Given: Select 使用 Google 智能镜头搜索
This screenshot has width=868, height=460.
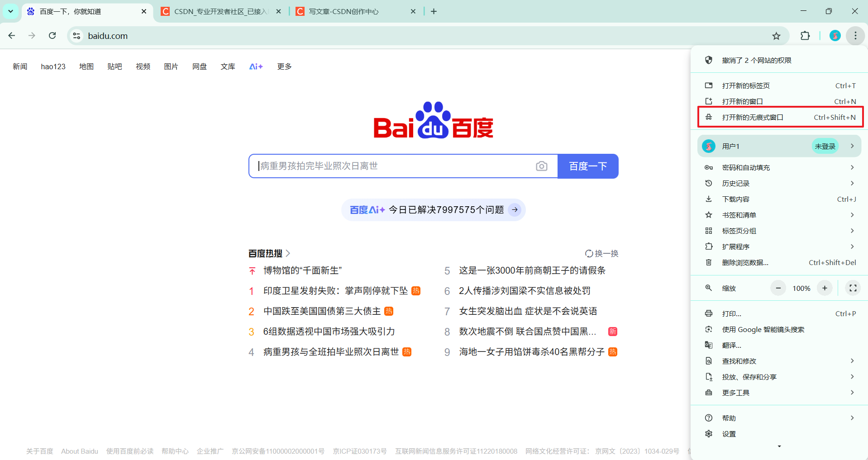Looking at the screenshot, I should (778, 329).
